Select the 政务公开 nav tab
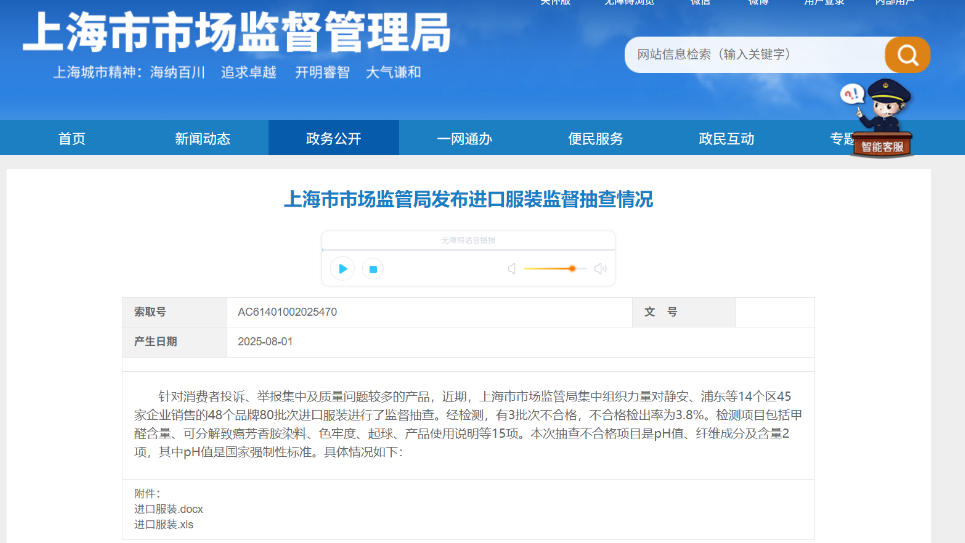 (334, 139)
